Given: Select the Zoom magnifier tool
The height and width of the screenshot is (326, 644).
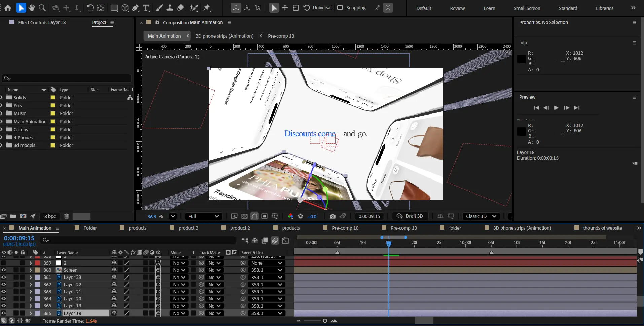Looking at the screenshot, I should click(42, 8).
